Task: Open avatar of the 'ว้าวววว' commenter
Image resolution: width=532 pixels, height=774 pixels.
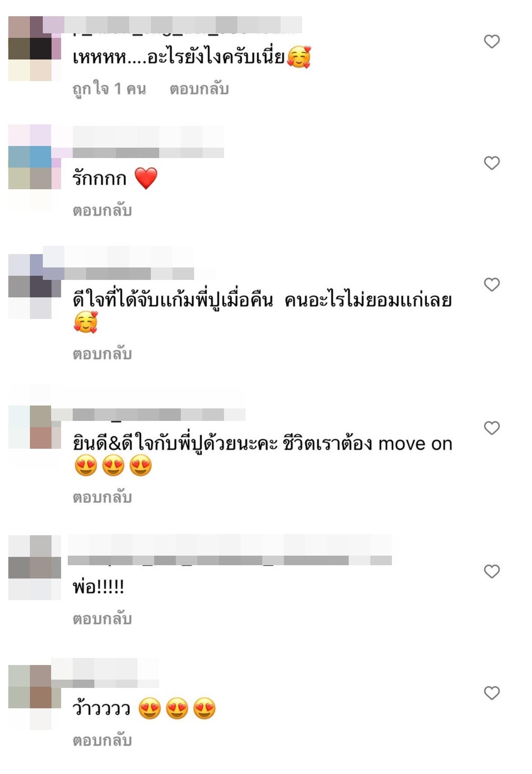Action: click(x=35, y=697)
